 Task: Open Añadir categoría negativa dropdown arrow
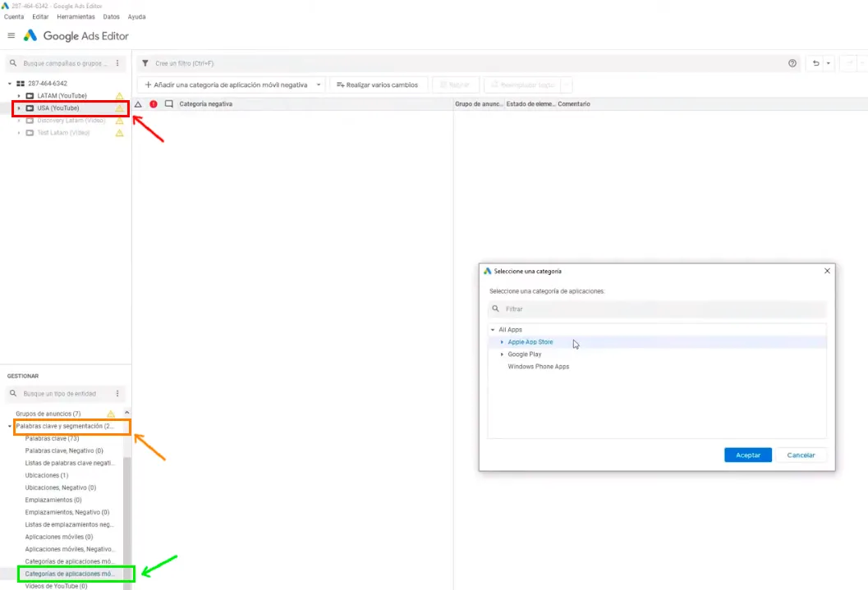tap(319, 85)
